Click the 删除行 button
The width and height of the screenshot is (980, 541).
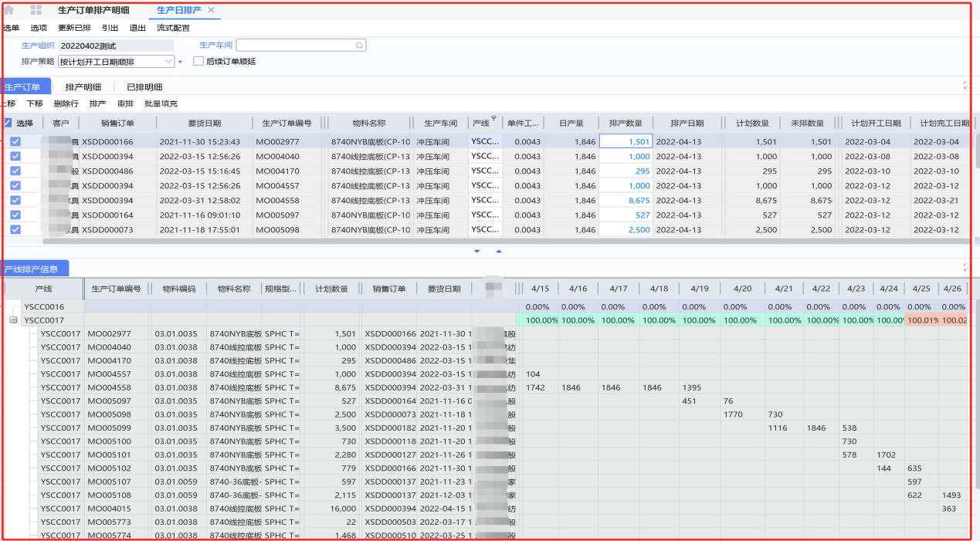pos(66,103)
